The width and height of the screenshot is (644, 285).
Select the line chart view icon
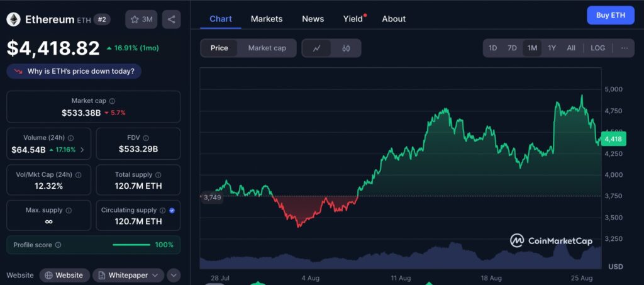[x=316, y=48]
